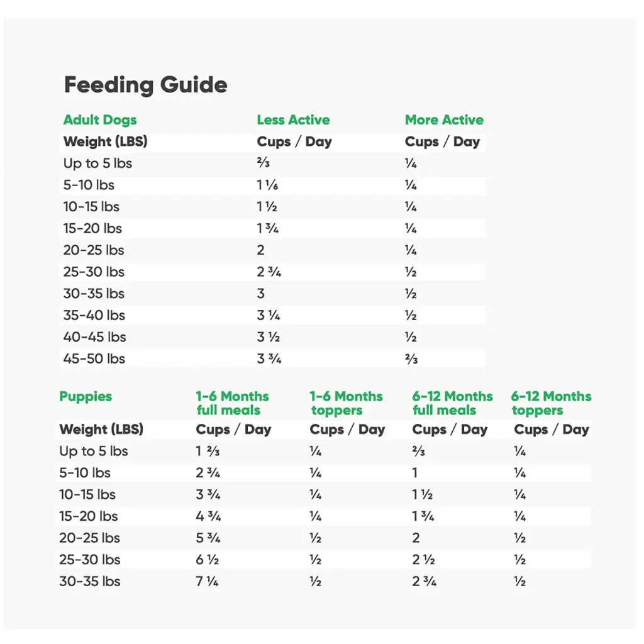
Task: Click Weight (LBS) header in Adult Dogs table
Action: pos(105,142)
